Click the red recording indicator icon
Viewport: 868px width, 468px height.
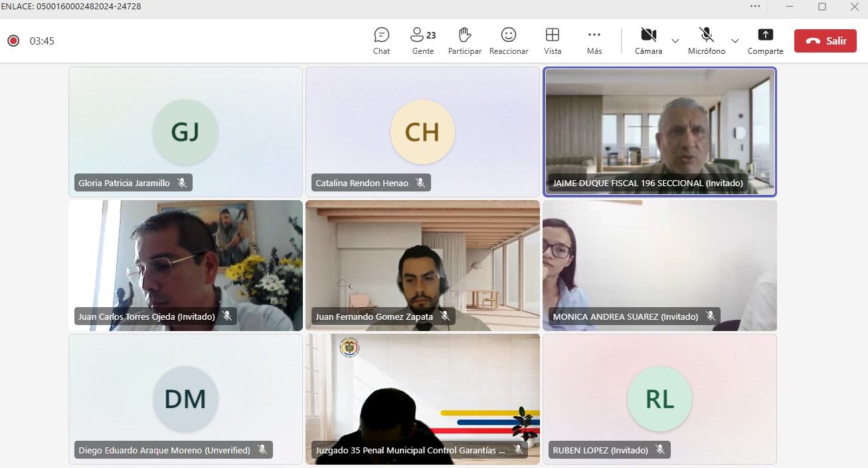(x=13, y=41)
